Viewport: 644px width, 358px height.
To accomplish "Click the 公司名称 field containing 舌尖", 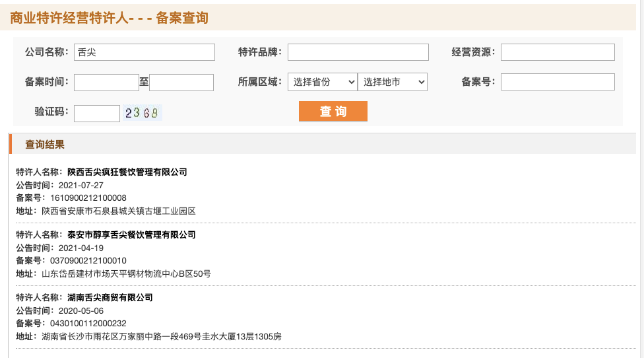I will 145,52.
